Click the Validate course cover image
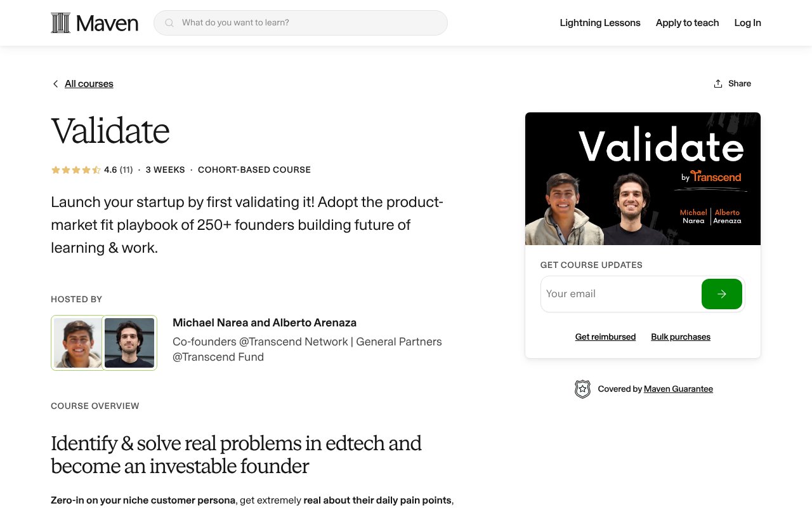 643,178
